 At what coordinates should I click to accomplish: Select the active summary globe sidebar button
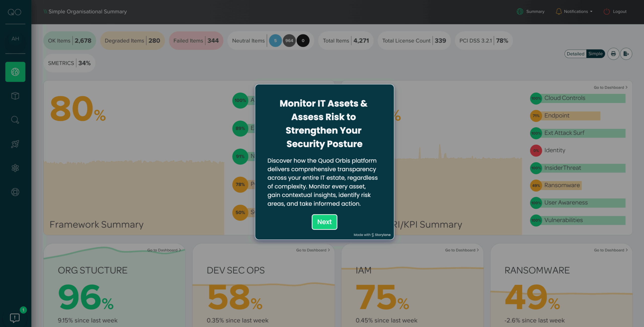(x=15, y=72)
